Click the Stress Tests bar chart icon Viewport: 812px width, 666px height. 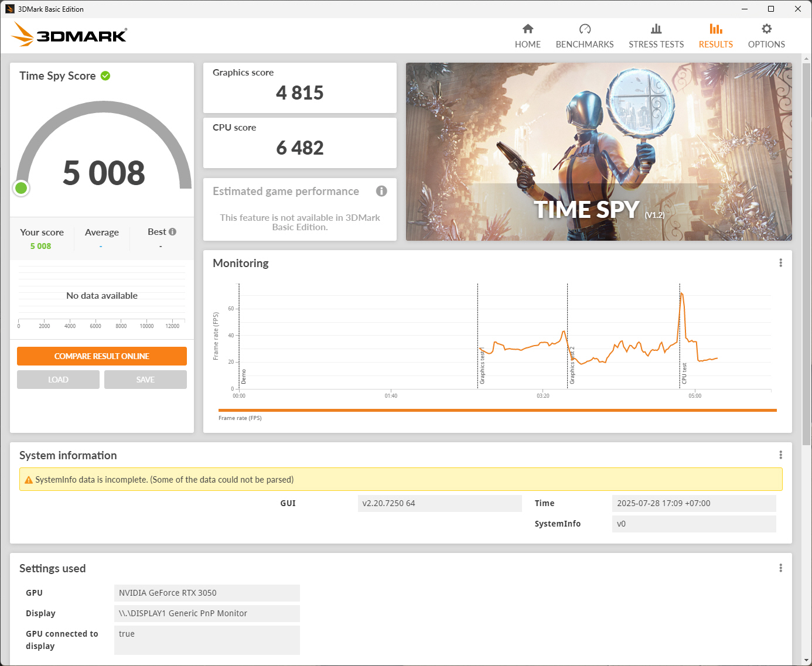tap(656, 29)
